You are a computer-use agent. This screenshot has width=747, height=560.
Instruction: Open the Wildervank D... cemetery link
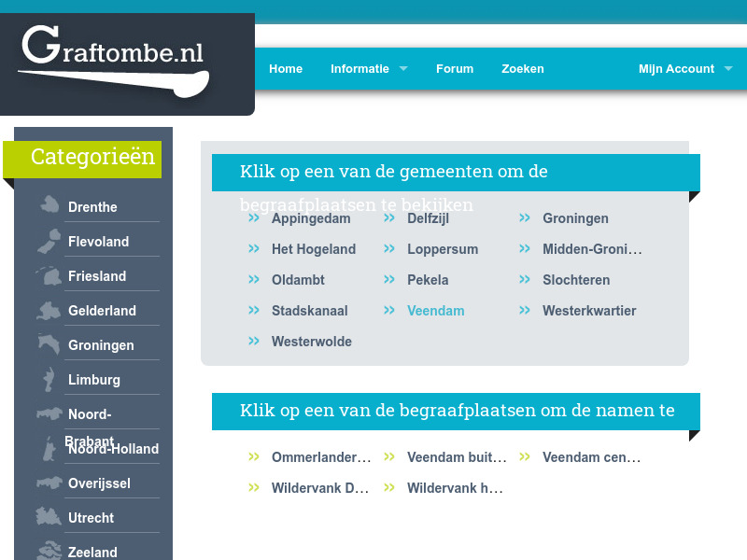coord(320,487)
